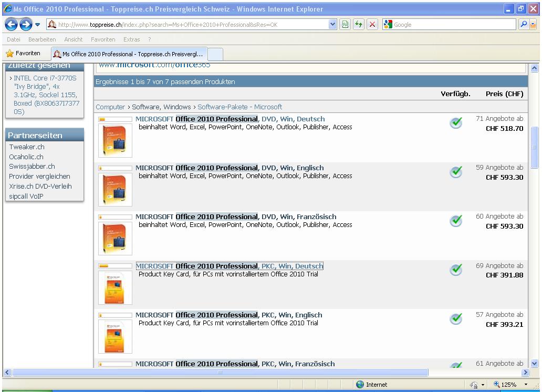The height and width of the screenshot is (392, 542).
Task: Stop loading with the red X
Action: [372, 25]
